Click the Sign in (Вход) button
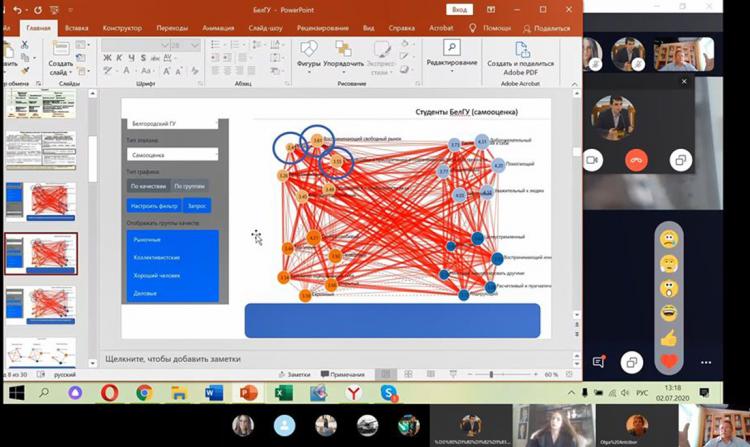750x447 pixels. 459,9
